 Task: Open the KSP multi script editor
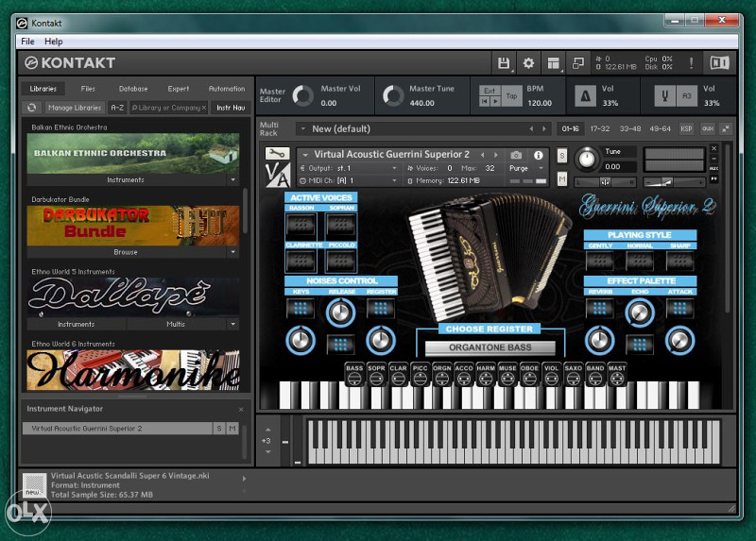tap(686, 129)
